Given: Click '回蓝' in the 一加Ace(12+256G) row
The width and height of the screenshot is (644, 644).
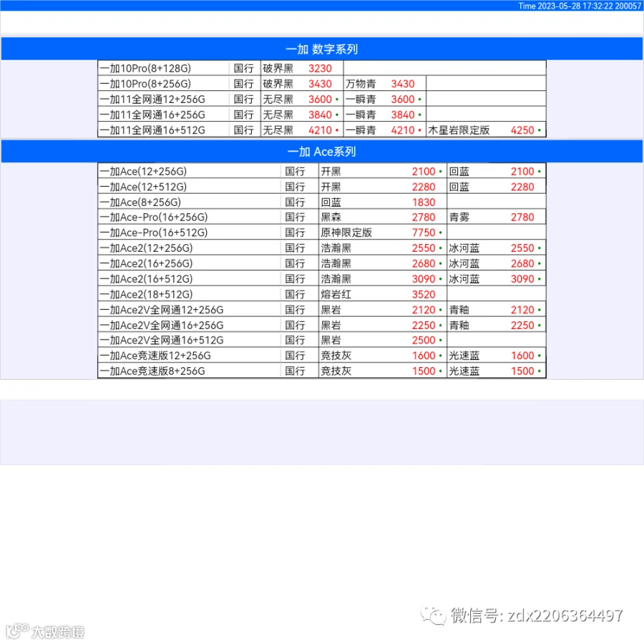Looking at the screenshot, I should tap(459, 171).
